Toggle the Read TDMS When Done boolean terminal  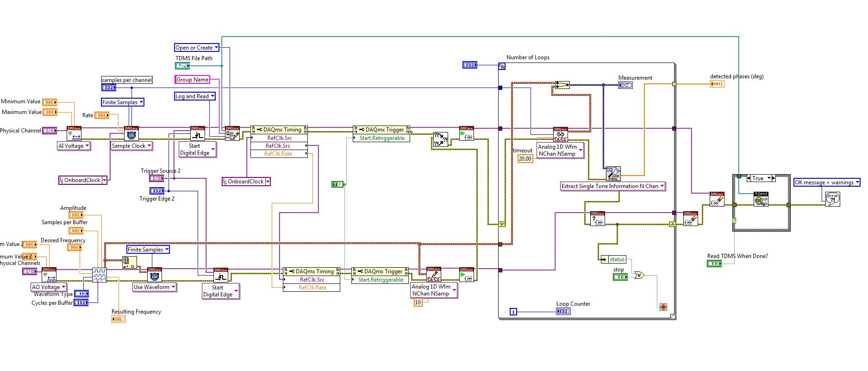714,264
